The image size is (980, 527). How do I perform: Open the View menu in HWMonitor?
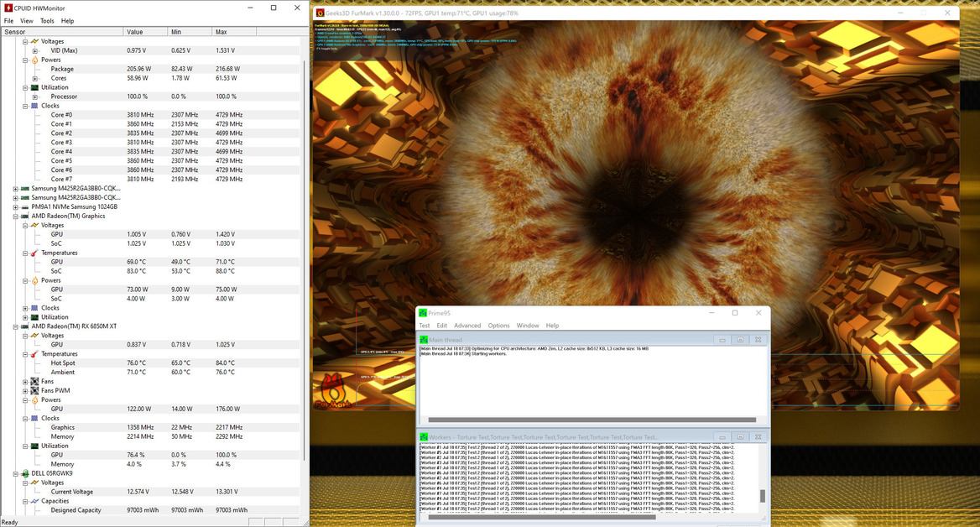tap(27, 21)
